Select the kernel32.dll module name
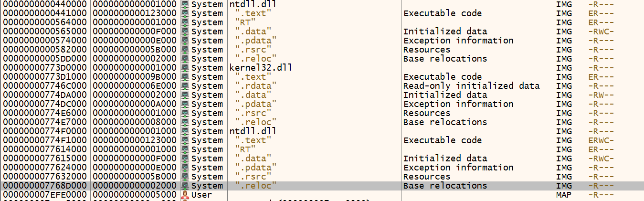The height and width of the screenshot is (201, 644). click(x=261, y=68)
